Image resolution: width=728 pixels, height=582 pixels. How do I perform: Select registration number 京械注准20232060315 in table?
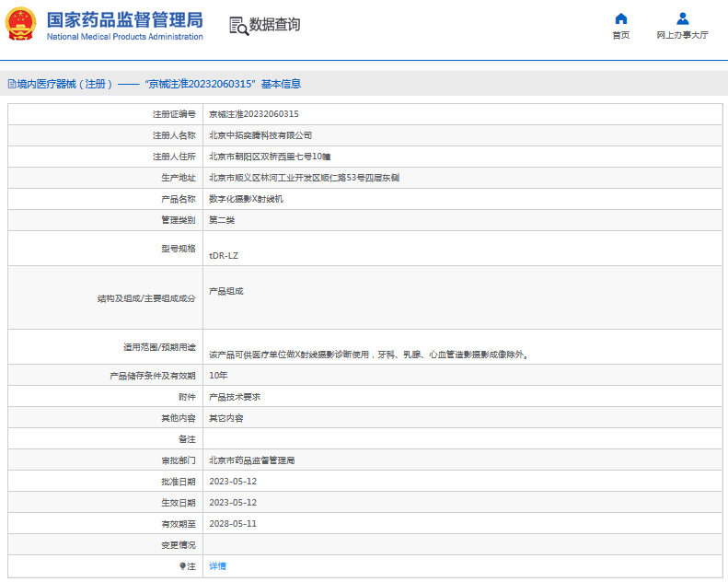(x=253, y=114)
